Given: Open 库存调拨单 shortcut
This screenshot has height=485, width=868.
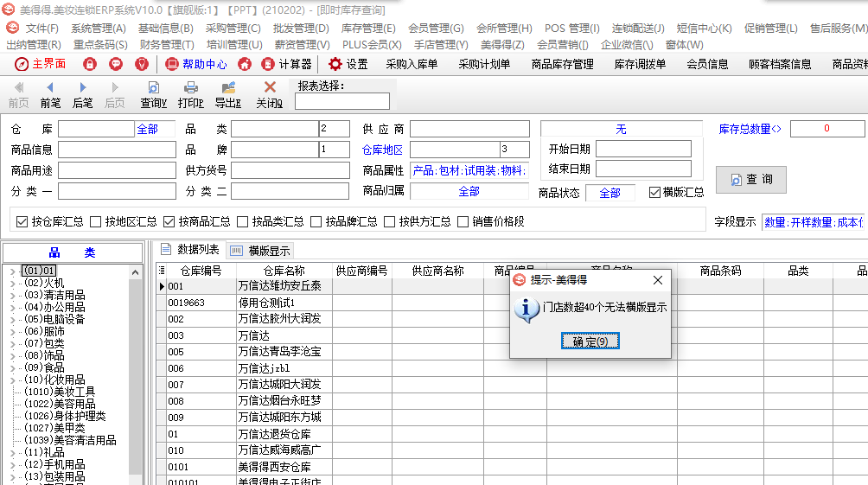Looking at the screenshot, I should 640,64.
